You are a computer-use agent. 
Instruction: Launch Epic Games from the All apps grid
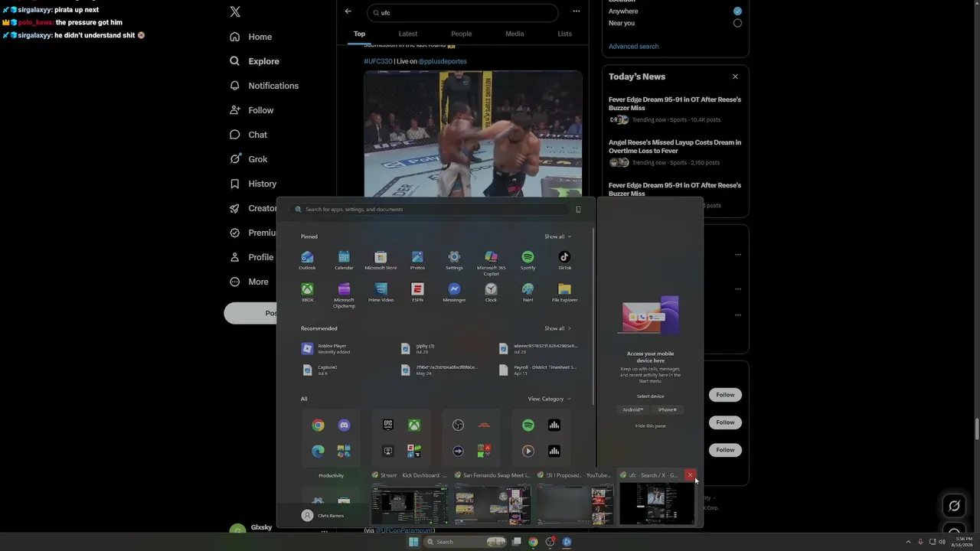(x=388, y=425)
